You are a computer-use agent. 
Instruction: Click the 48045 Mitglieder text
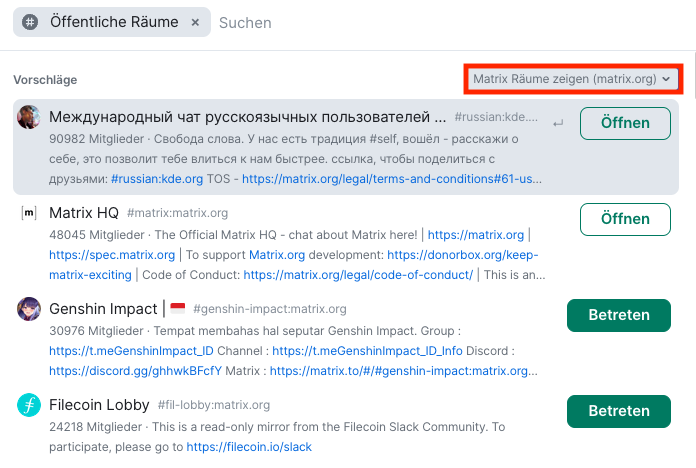pos(97,234)
